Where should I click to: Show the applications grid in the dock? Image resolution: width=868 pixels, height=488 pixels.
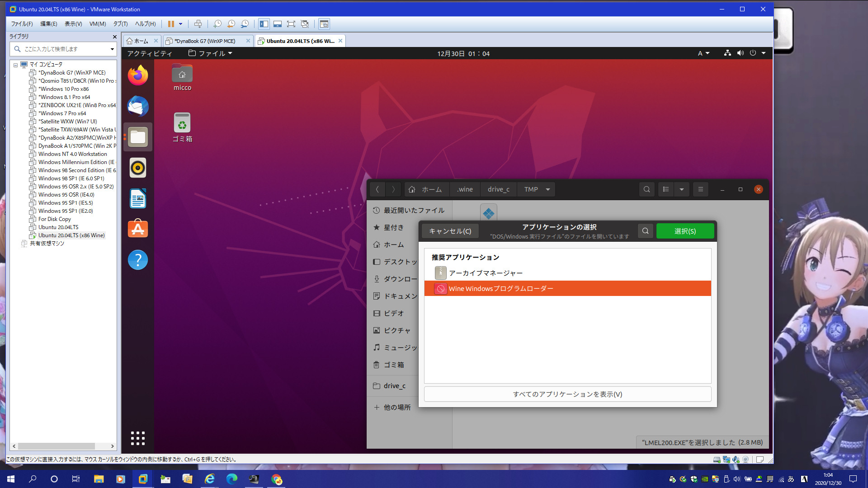pos(138,438)
